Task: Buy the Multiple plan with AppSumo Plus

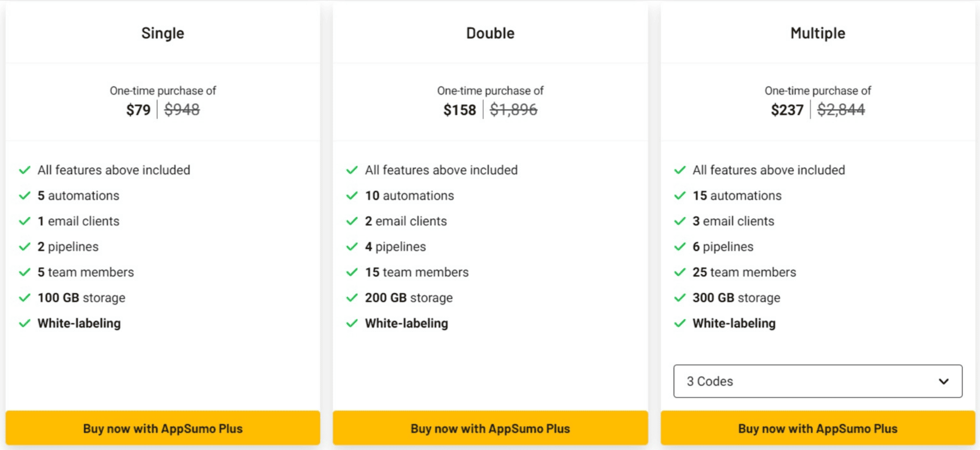Action: (x=818, y=428)
